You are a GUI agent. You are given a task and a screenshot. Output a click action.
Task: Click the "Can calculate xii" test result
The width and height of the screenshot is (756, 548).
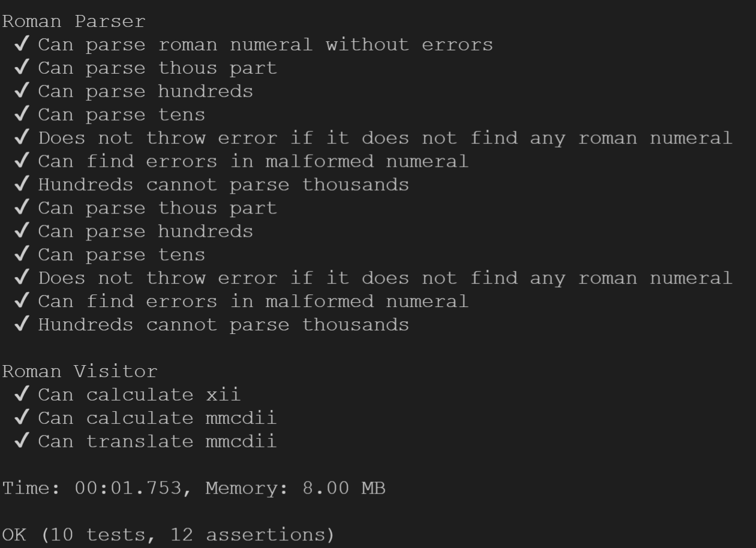coord(139,395)
